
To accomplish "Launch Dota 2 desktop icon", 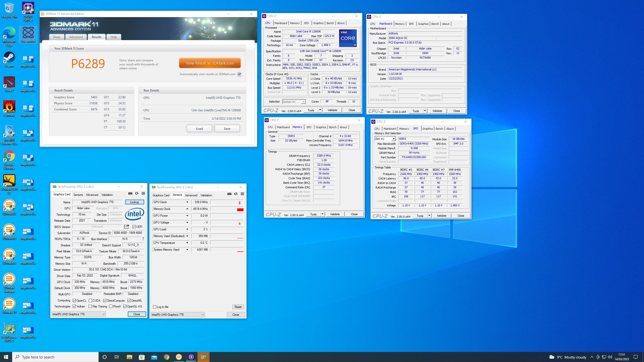I will coord(9,84).
